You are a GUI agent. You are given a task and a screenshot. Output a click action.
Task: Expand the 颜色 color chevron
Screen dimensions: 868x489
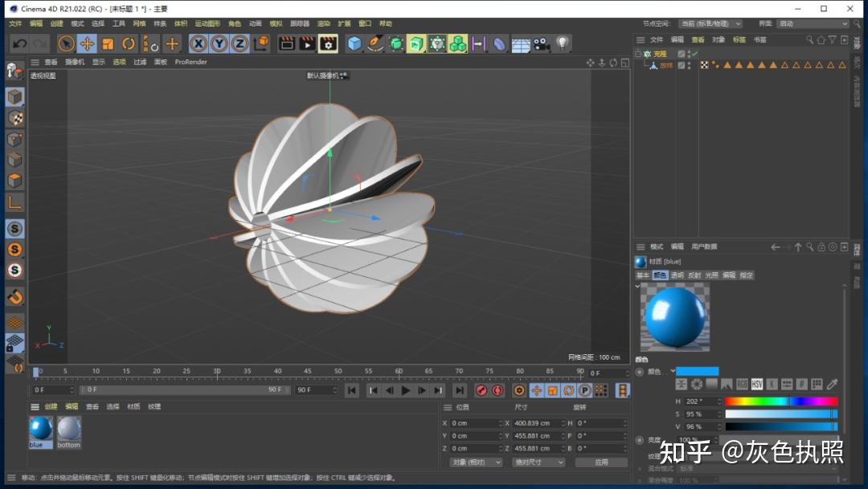[673, 371]
